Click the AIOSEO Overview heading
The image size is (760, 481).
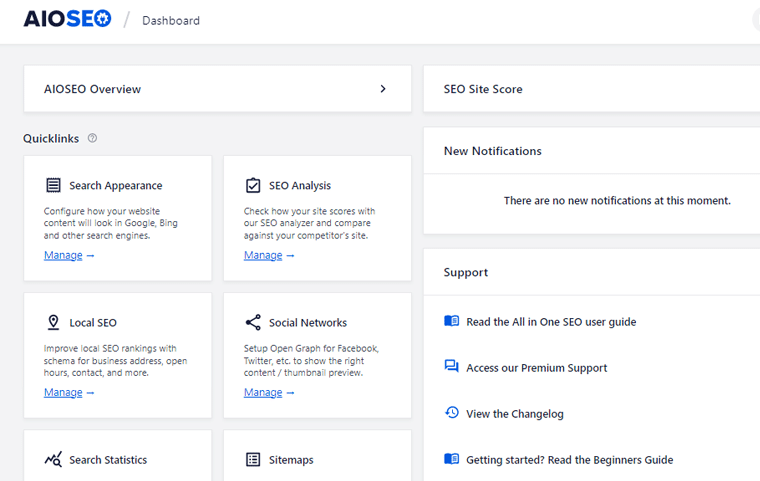(93, 89)
